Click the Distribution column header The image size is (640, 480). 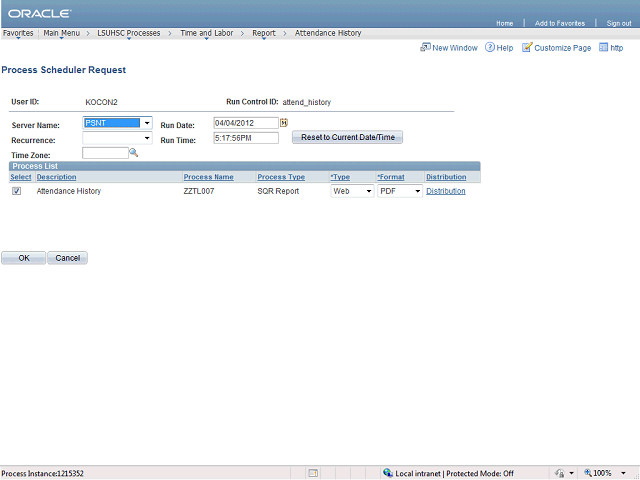point(446,177)
